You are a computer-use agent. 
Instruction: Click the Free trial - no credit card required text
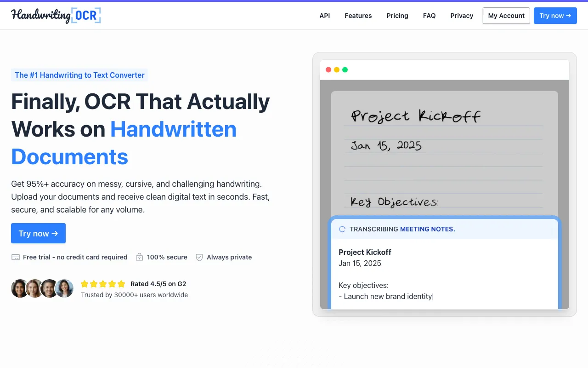(75, 257)
